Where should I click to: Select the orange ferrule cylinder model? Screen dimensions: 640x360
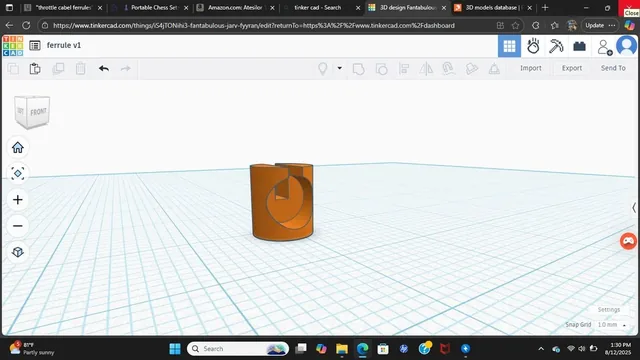click(x=281, y=202)
